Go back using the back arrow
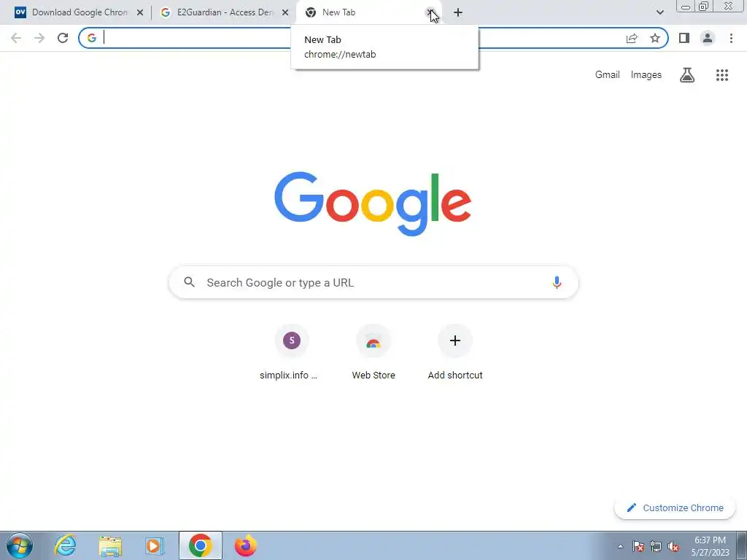This screenshot has width=747, height=560. 16,38
